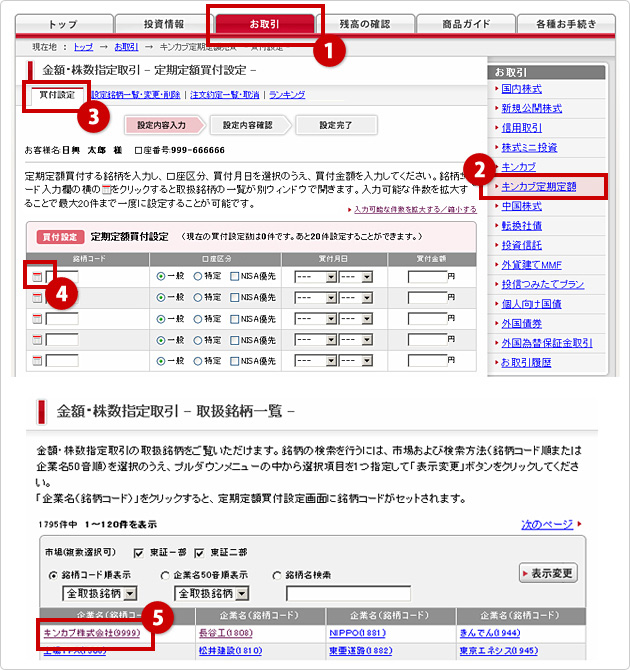The width and height of the screenshot is (630, 670).
Task: Open 信用取引 in the sidebar
Action: point(521,128)
